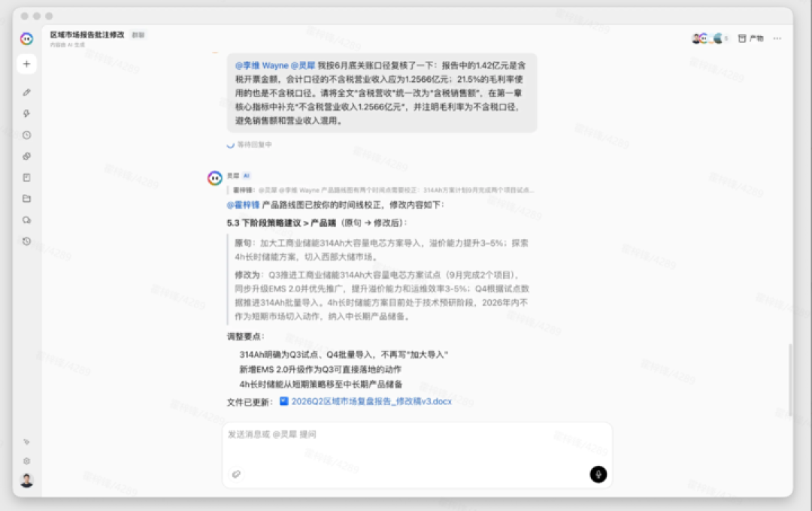This screenshot has height=511, width=812.
Task: Click the member count 5 beside avatars
Action: 726,38
